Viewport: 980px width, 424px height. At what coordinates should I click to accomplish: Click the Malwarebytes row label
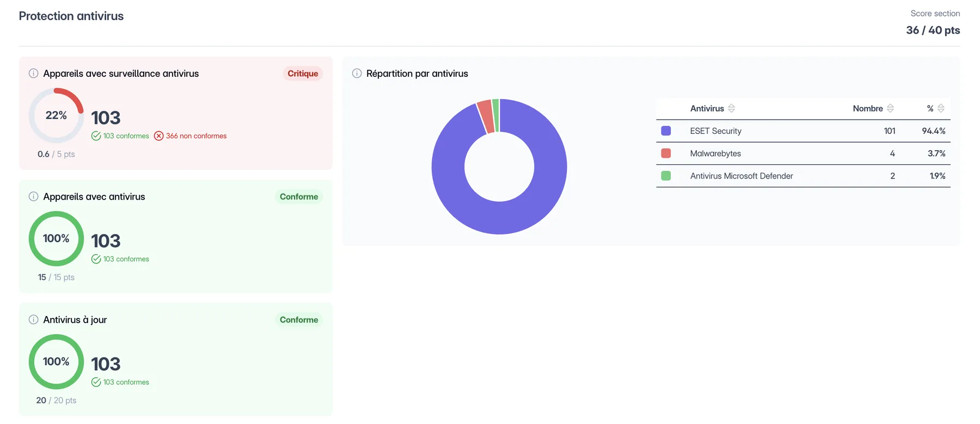point(715,153)
